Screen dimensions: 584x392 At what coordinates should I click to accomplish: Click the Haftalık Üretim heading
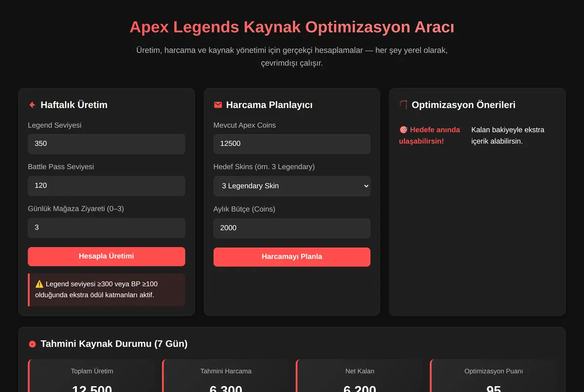click(x=74, y=105)
